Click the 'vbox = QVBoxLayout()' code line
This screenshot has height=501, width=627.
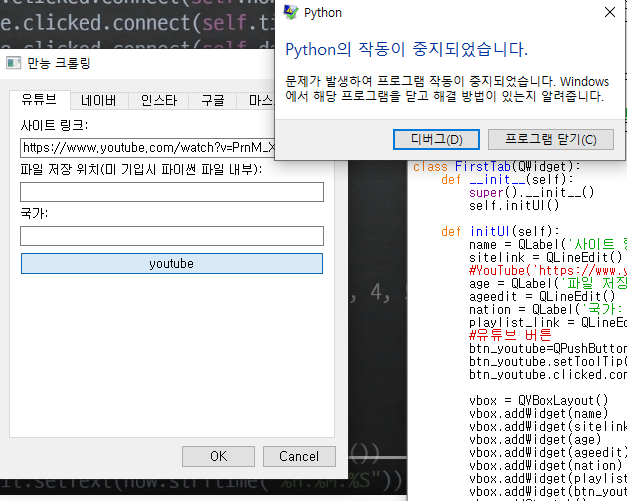tap(539, 400)
